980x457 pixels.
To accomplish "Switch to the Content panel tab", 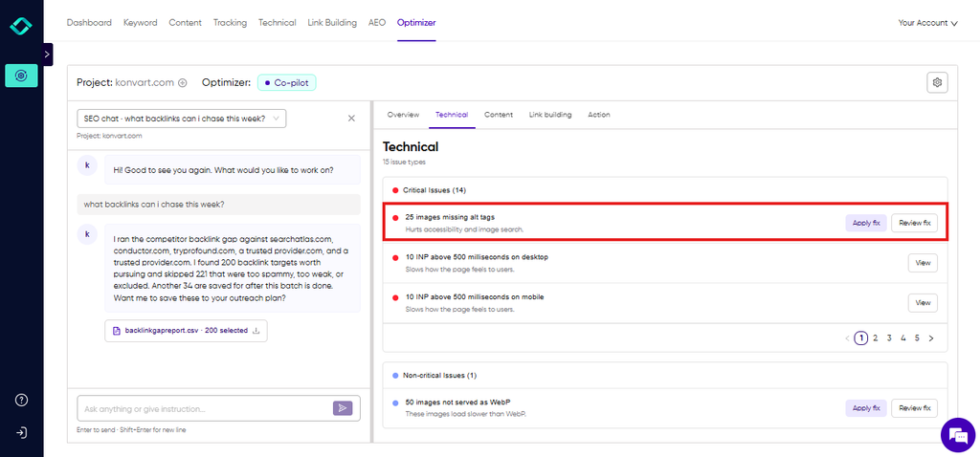I will click(499, 115).
